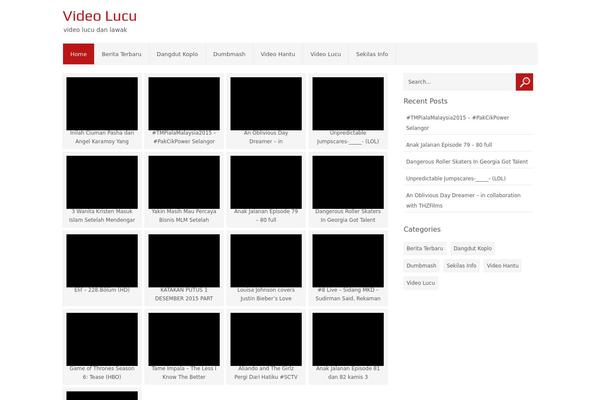The height and width of the screenshot is (400, 600).
Task: Click title #8 Live – Sidang MKD Sudirman Said
Action: click(348, 294)
